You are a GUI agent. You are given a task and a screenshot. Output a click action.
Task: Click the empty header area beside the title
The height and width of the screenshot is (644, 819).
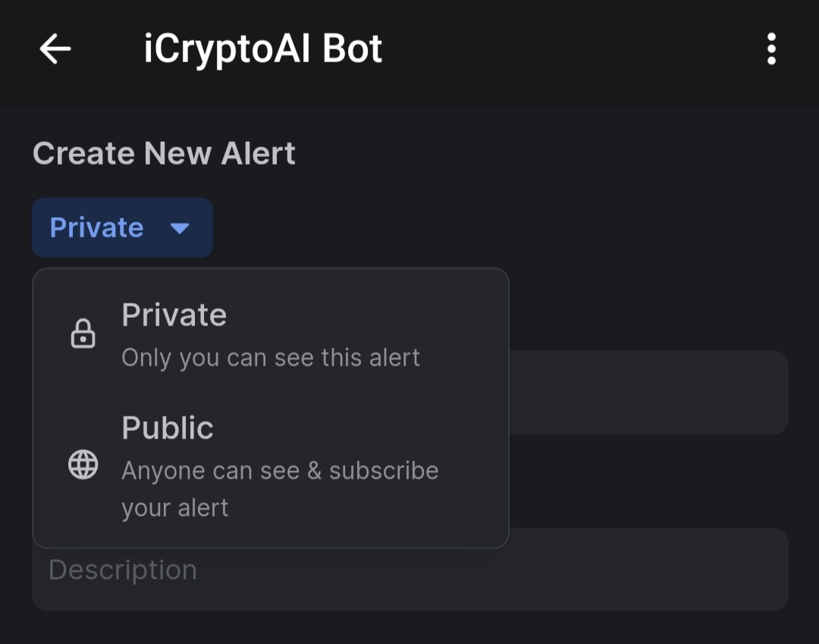click(x=576, y=49)
